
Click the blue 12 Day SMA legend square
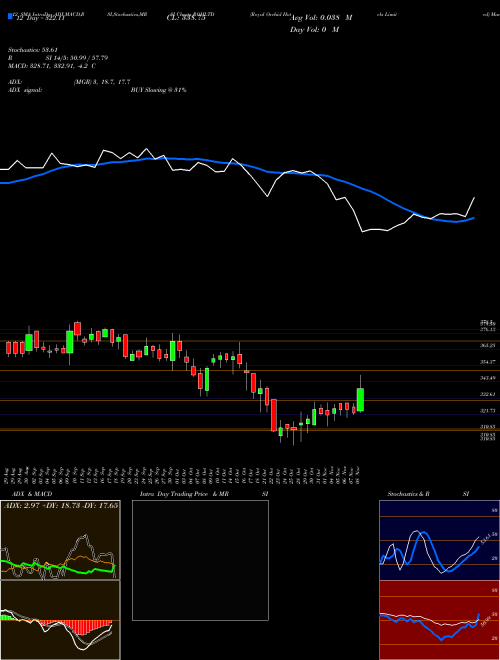point(11,17)
